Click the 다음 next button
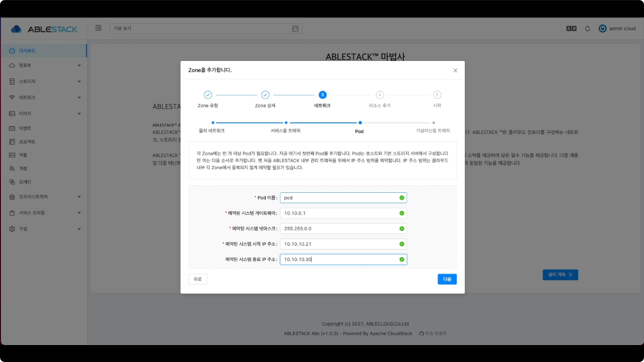Screen dimensions: 644x362 pos(447,279)
